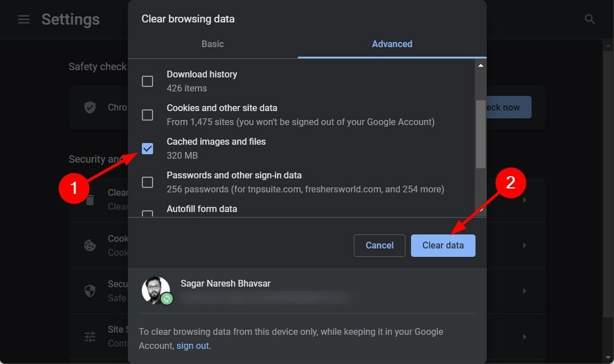Uncheck Cached images and files
This screenshot has width=614, height=364.
pos(147,149)
